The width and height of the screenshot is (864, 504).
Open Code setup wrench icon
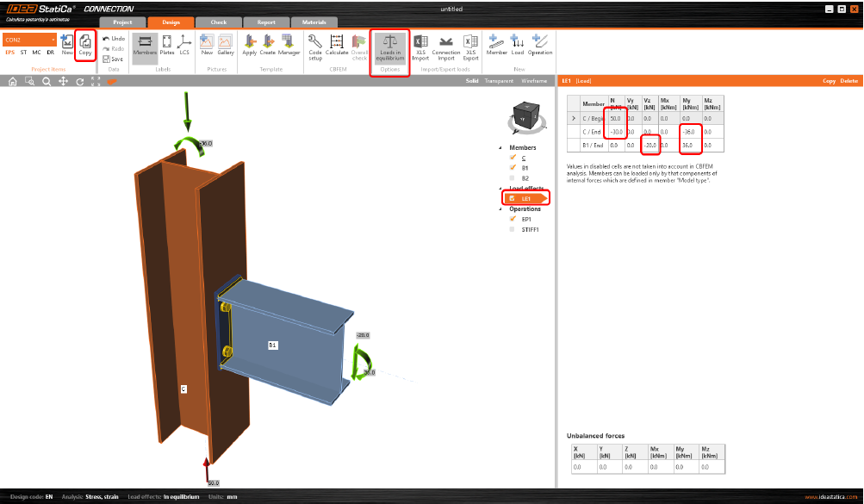(x=315, y=45)
